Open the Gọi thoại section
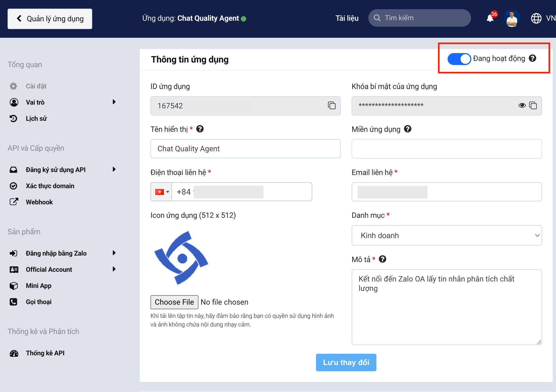Screen dimensions: 556x392 [38, 302]
